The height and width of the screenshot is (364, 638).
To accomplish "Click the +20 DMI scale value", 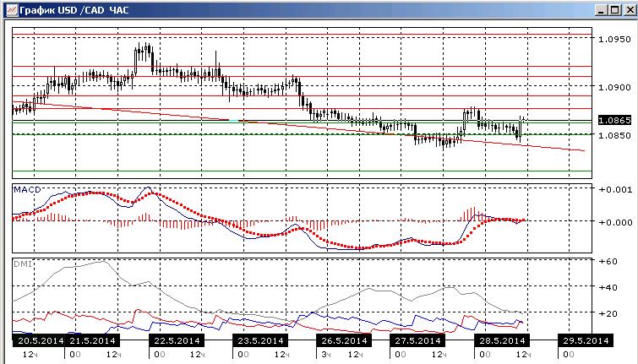I will tap(608, 313).
